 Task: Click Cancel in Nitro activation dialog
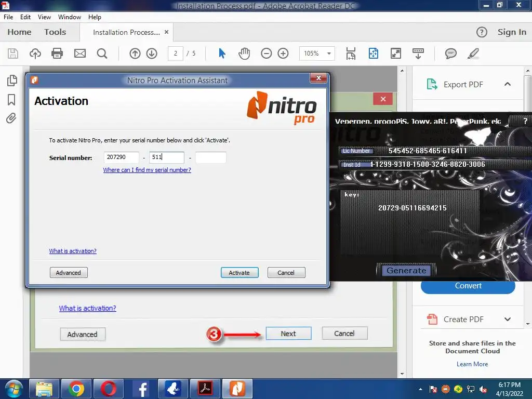click(x=286, y=272)
